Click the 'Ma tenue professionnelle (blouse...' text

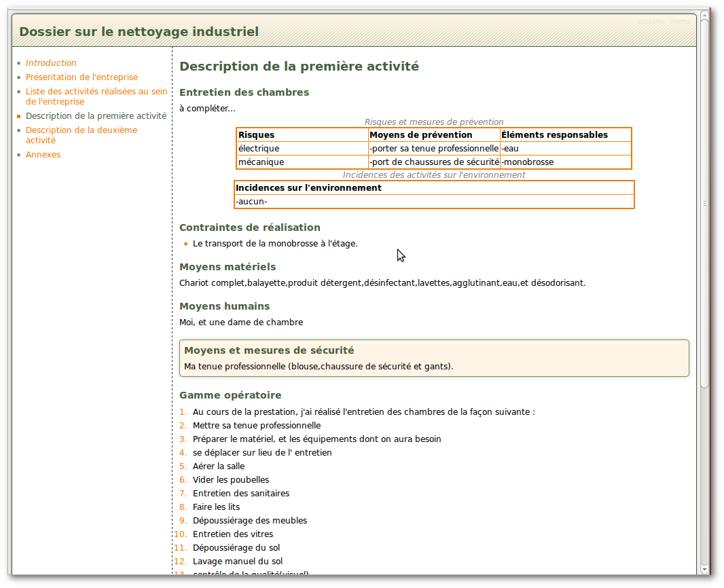coord(319,367)
